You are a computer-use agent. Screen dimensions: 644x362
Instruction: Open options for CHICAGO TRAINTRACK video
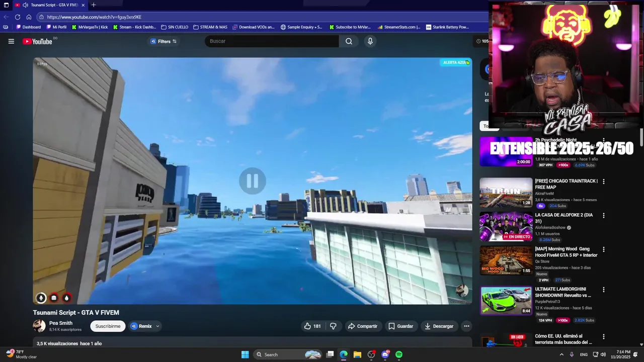tap(604, 182)
